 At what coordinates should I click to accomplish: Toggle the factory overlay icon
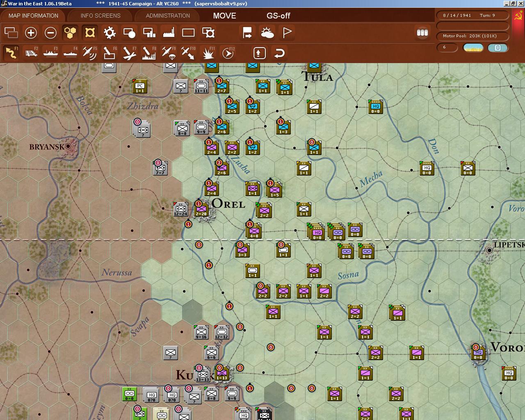pyautogui.click(x=169, y=32)
